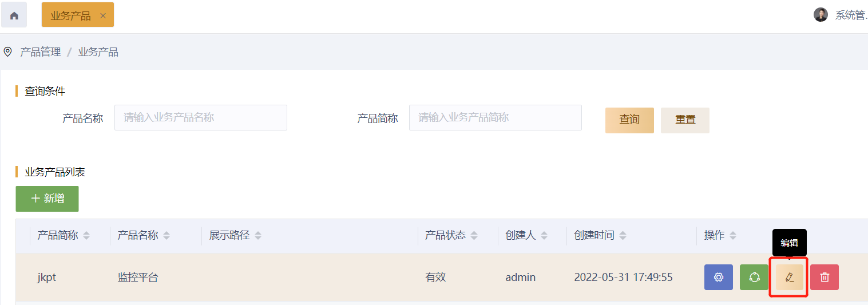Close the 业务产品 tab
The width and height of the screenshot is (868, 305).
[103, 15]
